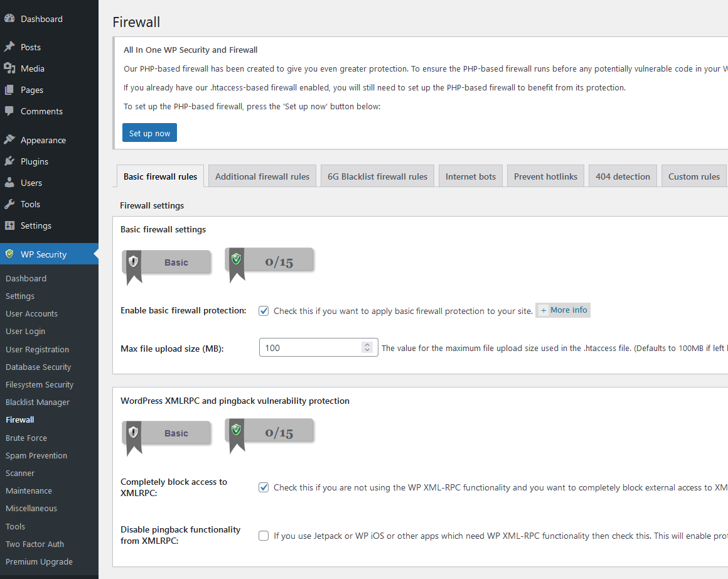Open Brute Force submenu

pos(26,438)
